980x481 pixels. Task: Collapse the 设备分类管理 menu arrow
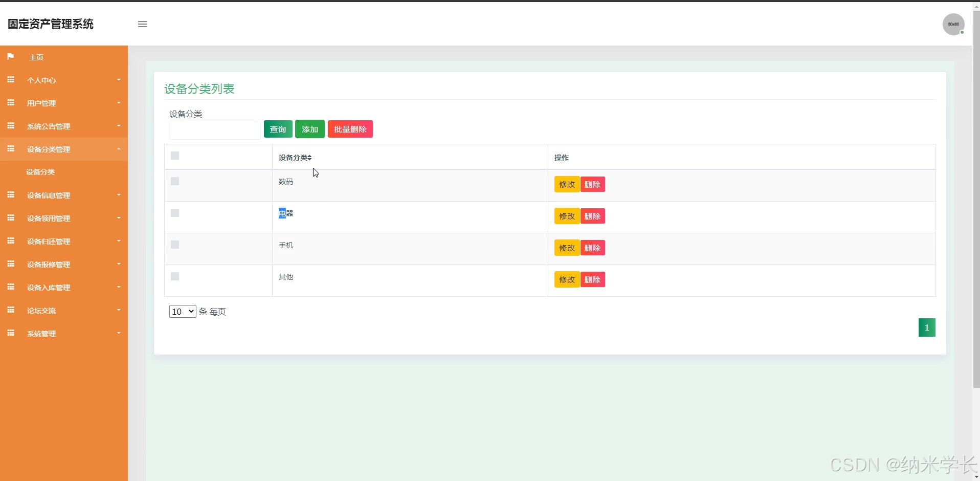(119, 149)
